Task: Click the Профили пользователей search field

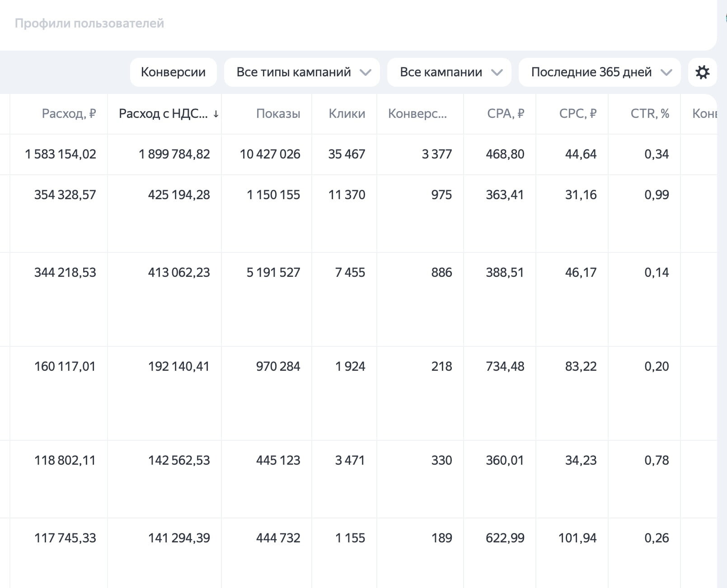Action: pyautogui.click(x=357, y=23)
